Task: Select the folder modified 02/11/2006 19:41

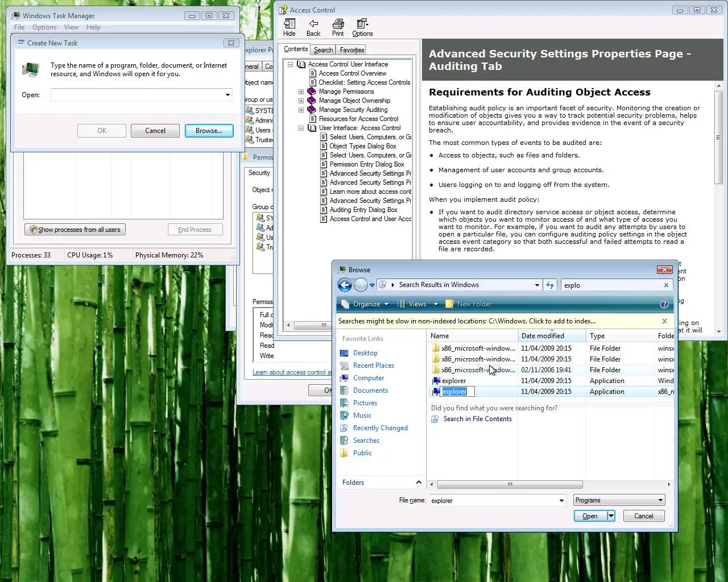Action: (x=551, y=370)
